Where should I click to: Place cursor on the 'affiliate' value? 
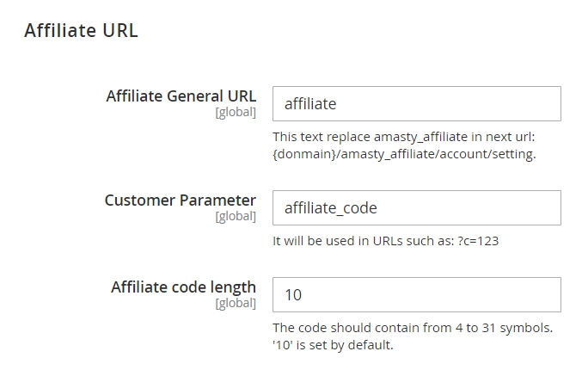click(x=309, y=104)
